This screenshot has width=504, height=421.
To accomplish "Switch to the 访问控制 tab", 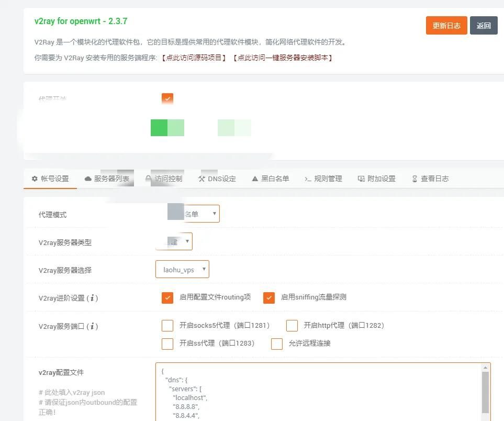I will click(x=164, y=179).
